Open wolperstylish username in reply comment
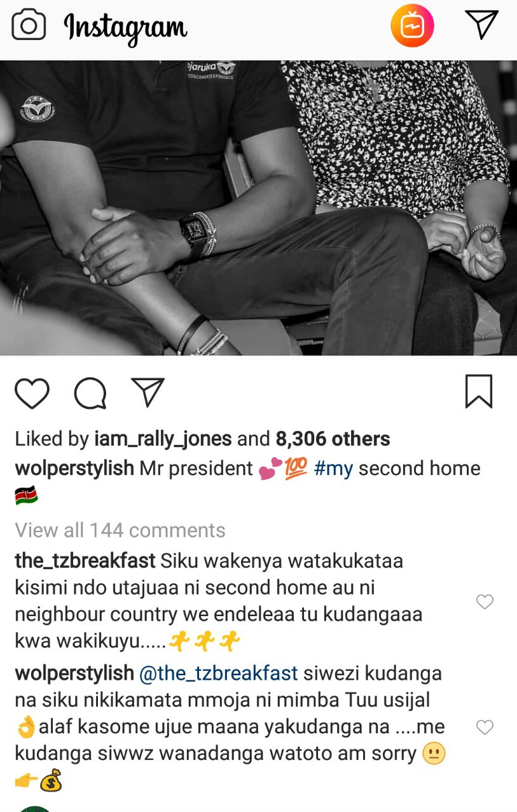The image size is (517, 812). pos(74,673)
